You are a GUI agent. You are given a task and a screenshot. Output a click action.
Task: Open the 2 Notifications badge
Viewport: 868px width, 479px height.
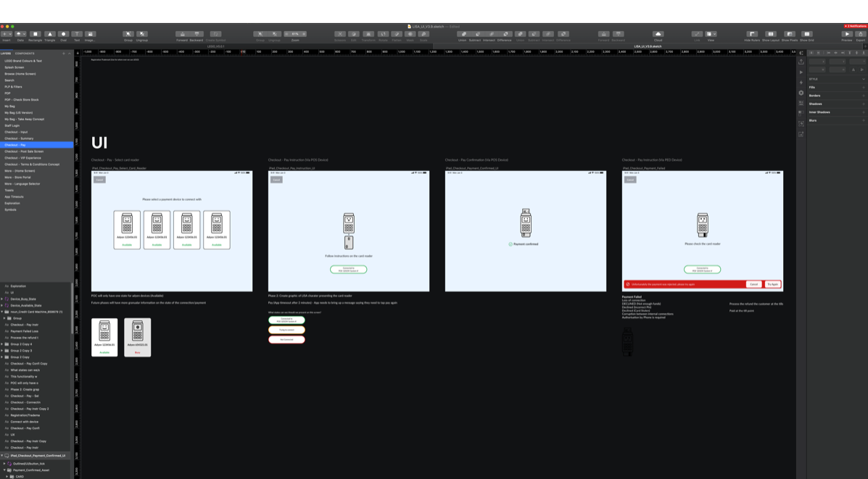point(855,26)
